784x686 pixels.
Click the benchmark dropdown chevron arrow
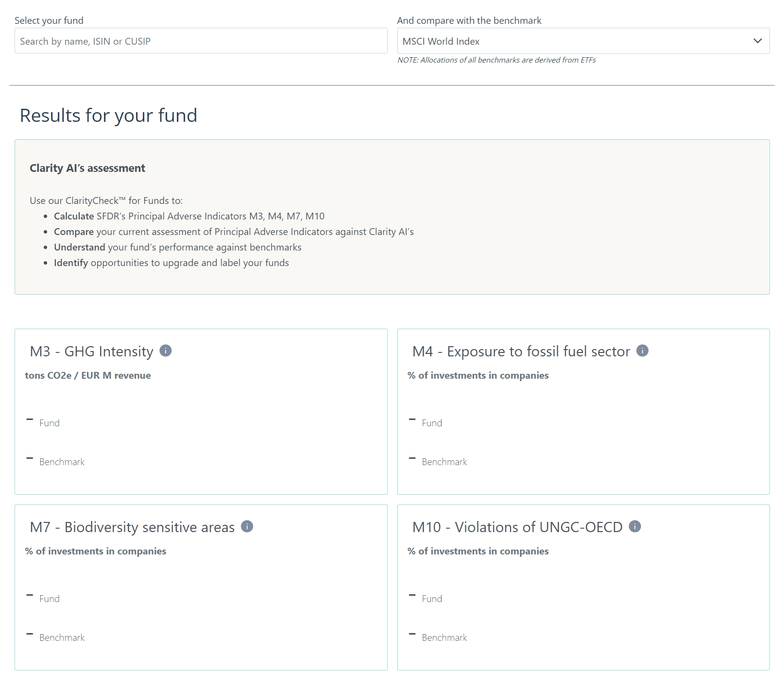point(757,41)
